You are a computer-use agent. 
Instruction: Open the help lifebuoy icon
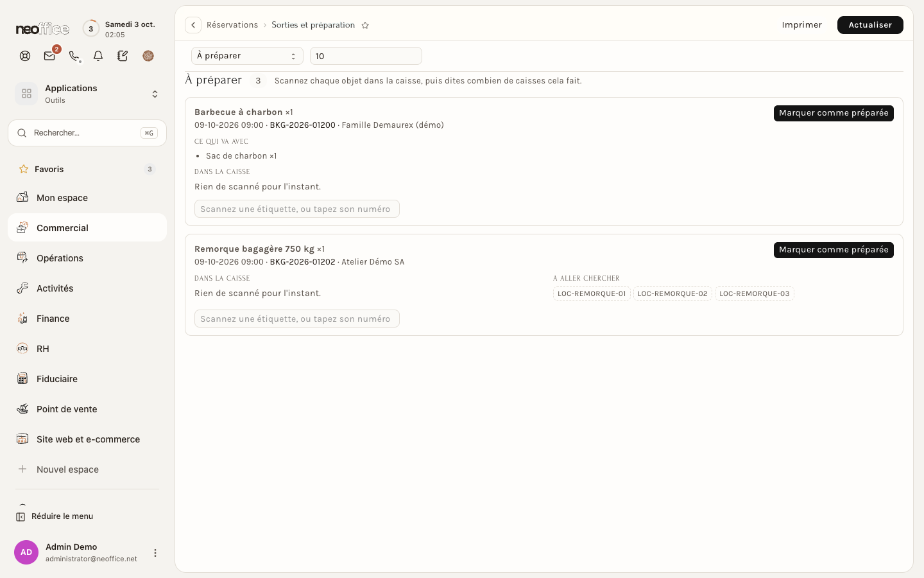[x=25, y=56]
